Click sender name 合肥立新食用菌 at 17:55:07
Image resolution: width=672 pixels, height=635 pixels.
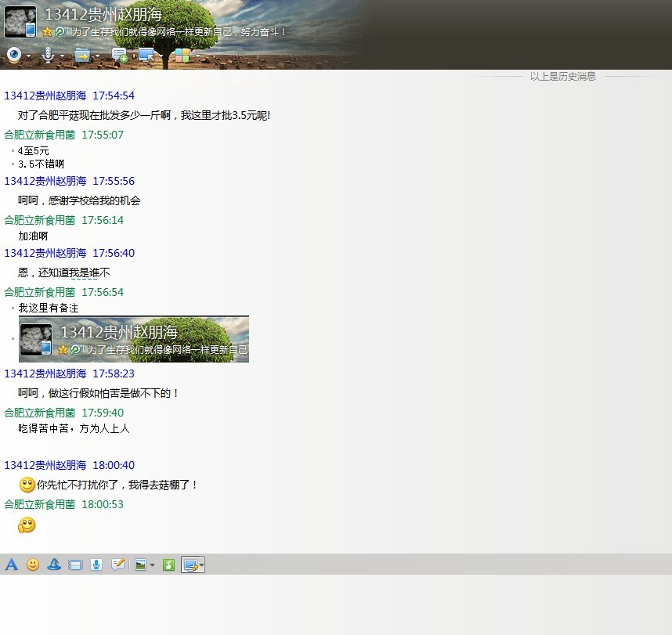(39, 135)
